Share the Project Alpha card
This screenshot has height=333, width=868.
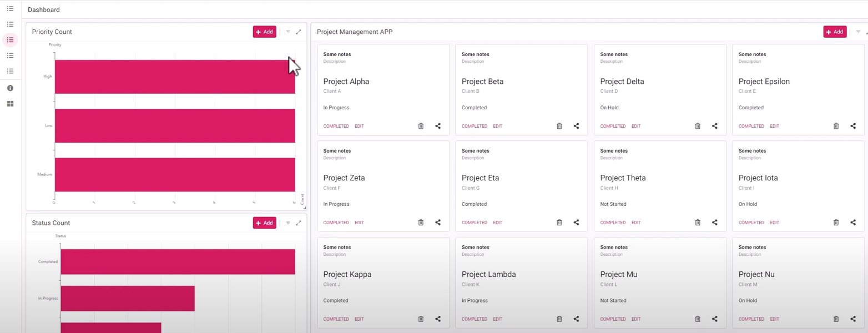[x=438, y=126]
